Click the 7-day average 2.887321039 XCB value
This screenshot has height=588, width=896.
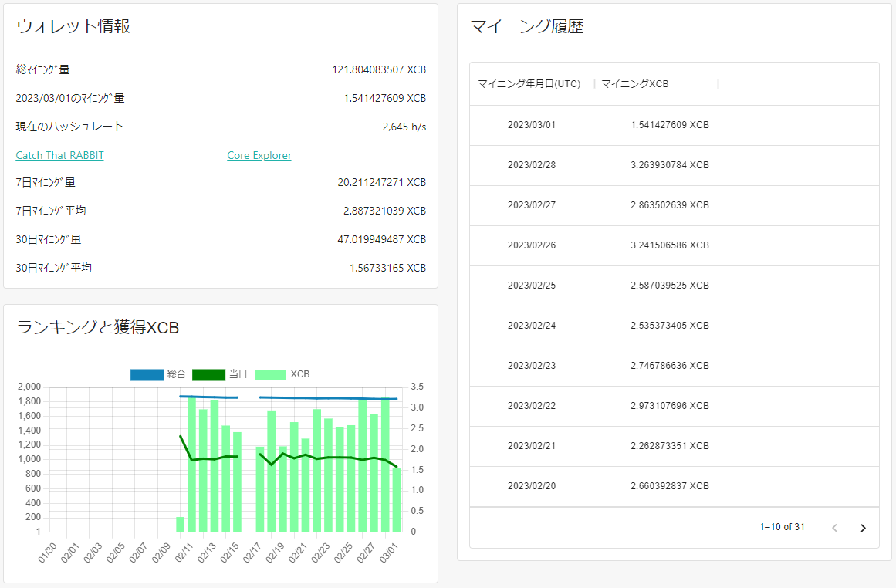tap(384, 211)
